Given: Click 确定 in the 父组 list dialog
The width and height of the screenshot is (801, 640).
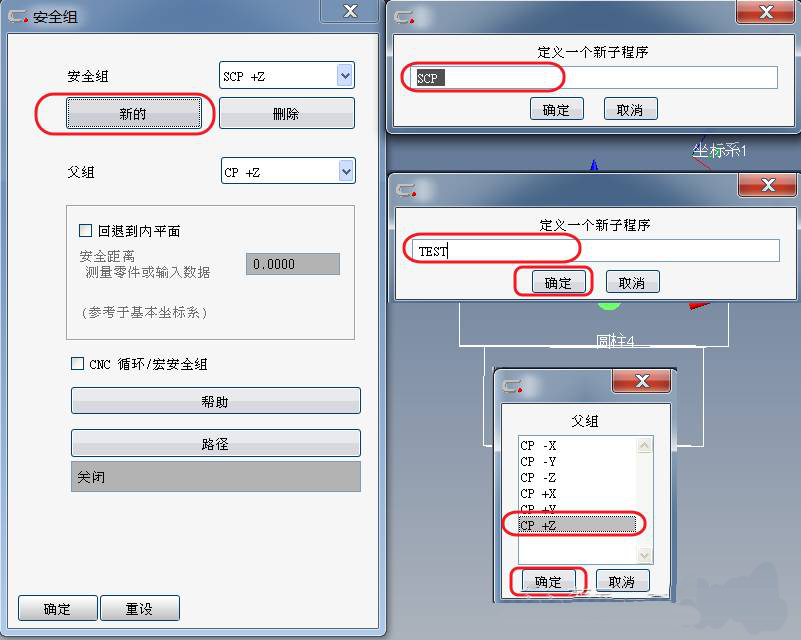Looking at the screenshot, I should (x=549, y=581).
